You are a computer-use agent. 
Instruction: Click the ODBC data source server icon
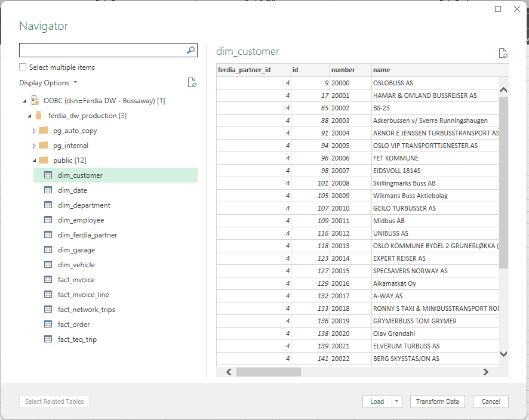35,100
